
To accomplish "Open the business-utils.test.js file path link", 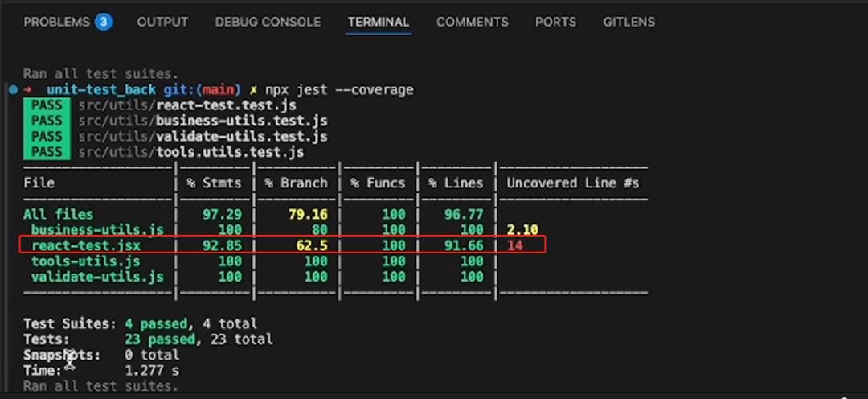I will point(203,121).
